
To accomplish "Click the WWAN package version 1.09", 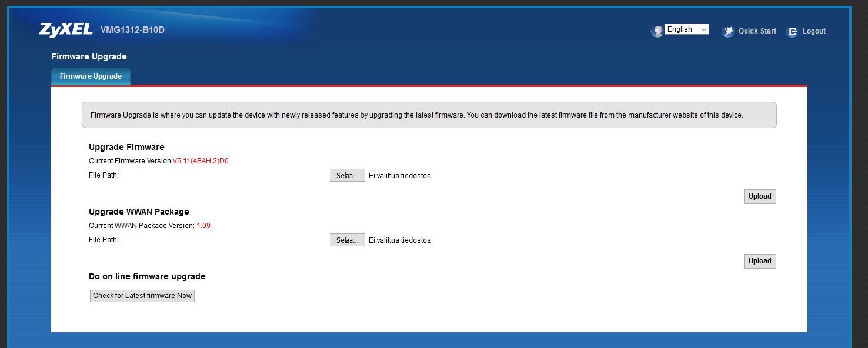I will point(203,226).
